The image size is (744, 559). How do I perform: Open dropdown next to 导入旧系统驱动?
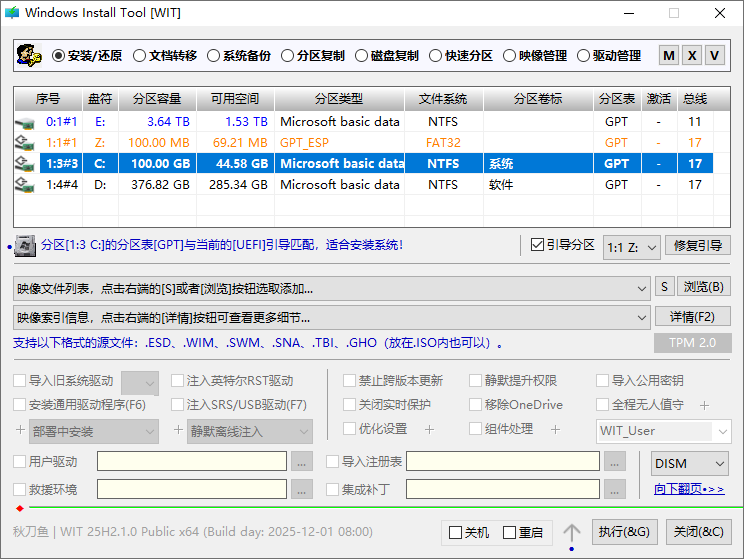[140, 383]
